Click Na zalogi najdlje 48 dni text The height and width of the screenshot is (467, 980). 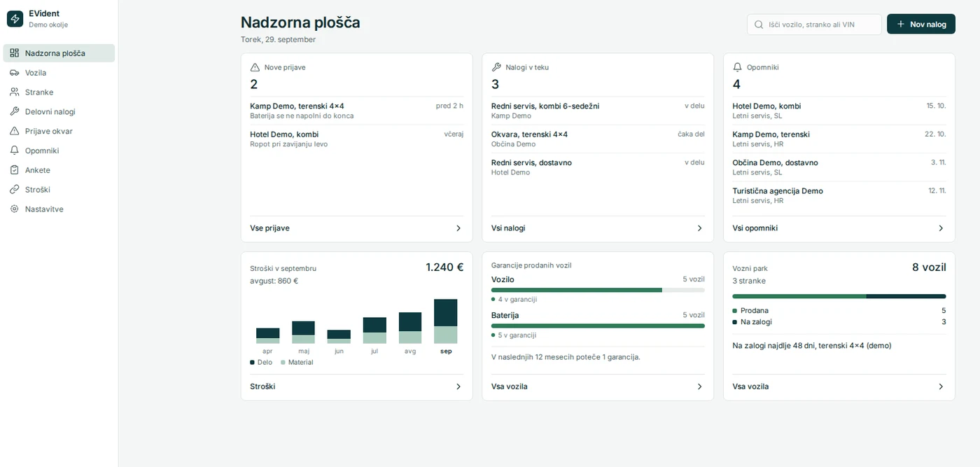(812, 345)
